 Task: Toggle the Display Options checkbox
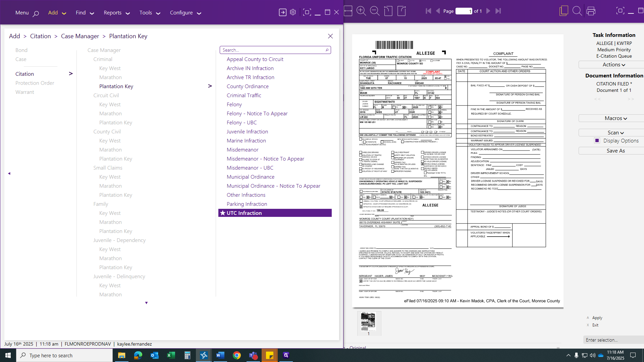[x=597, y=140]
